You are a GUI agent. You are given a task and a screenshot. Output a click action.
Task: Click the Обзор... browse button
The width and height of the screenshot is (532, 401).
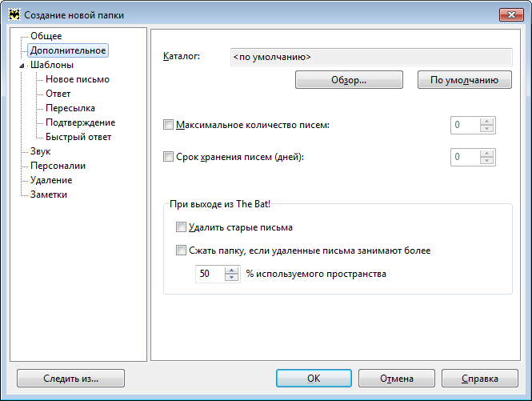[349, 80]
